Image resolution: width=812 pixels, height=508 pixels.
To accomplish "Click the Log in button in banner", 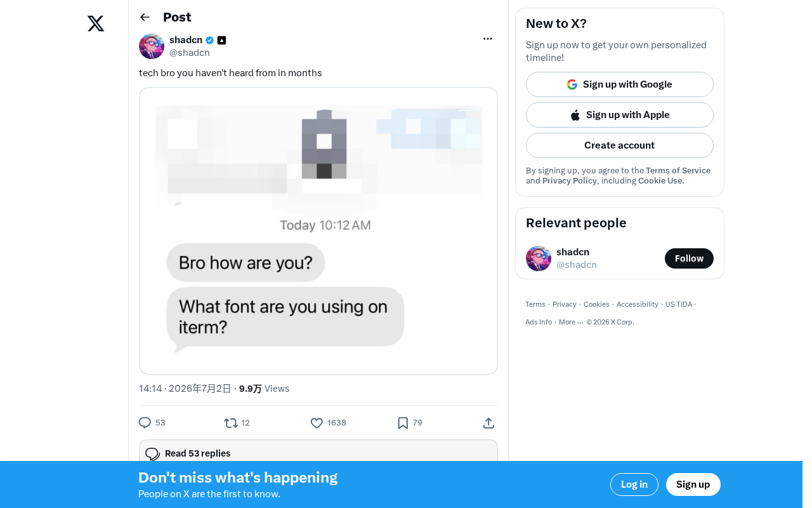I will pyautogui.click(x=634, y=485).
